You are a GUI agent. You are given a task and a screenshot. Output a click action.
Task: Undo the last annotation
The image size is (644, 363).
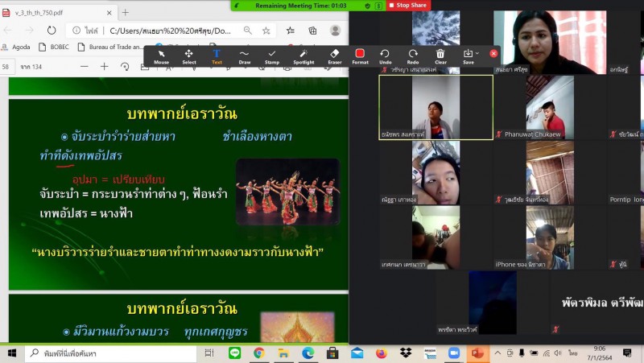point(386,56)
